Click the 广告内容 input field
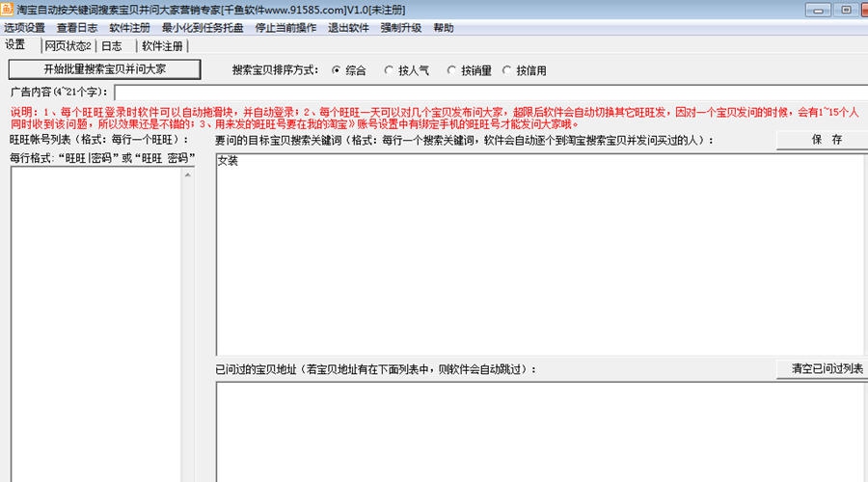This screenshot has width=868, height=482. coord(491,92)
